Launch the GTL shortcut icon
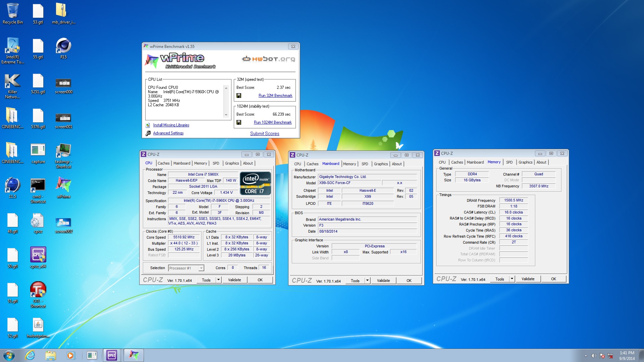 pyautogui.click(x=38, y=295)
